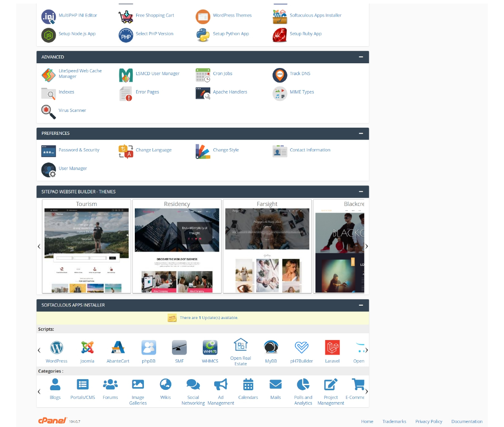Screen dimensions: 504x427
Task: Click the Laravel script icon
Action: (x=332, y=348)
